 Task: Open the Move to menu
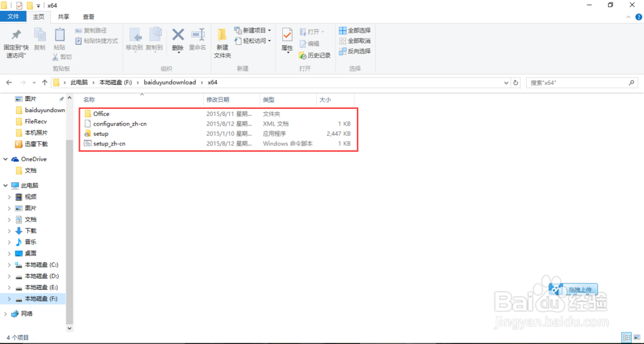(135, 40)
